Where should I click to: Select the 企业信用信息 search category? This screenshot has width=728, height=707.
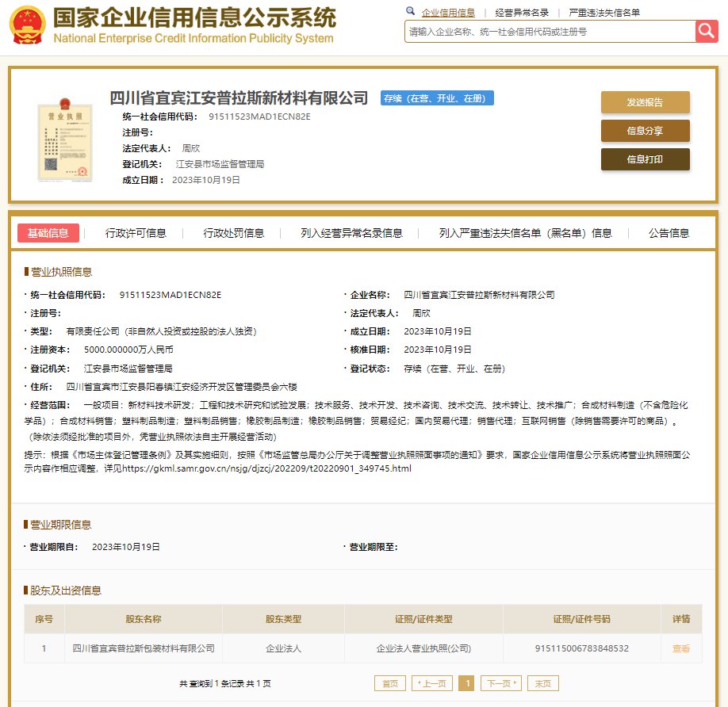click(x=448, y=13)
